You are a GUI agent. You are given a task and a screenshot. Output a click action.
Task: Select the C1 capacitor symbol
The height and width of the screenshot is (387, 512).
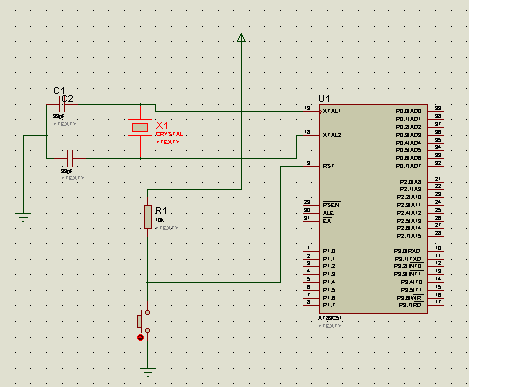[x=62, y=104]
